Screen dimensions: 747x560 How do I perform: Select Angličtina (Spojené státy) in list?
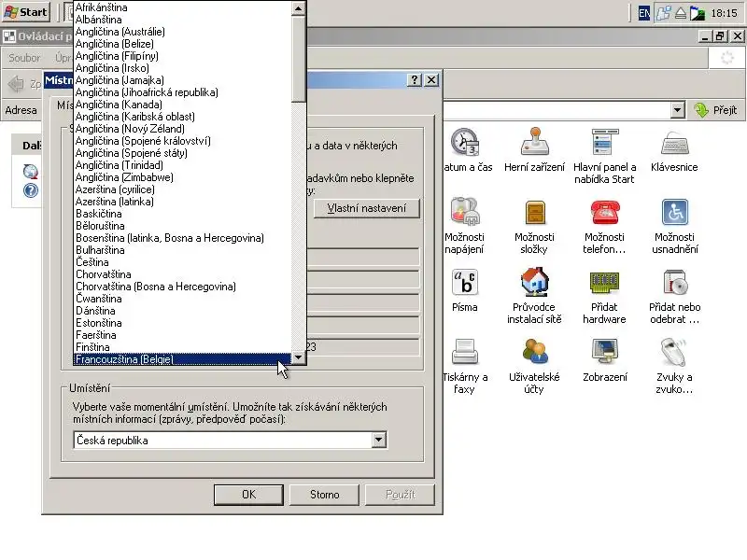click(x=183, y=153)
